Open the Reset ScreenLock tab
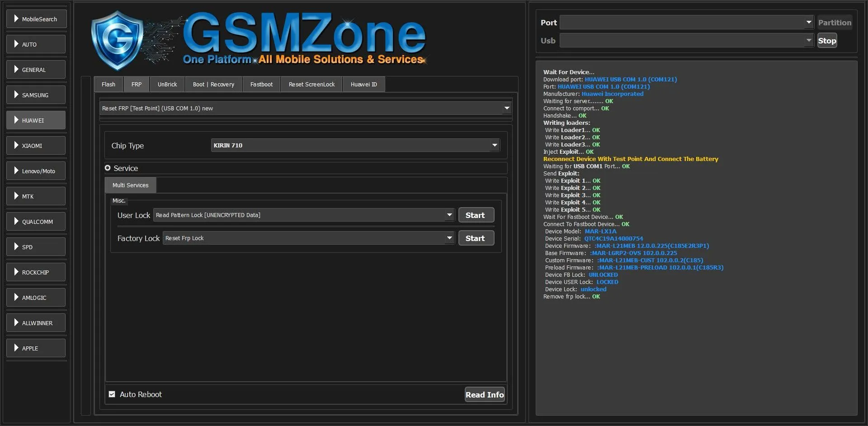This screenshot has height=426, width=868. pyautogui.click(x=312, y=85)
